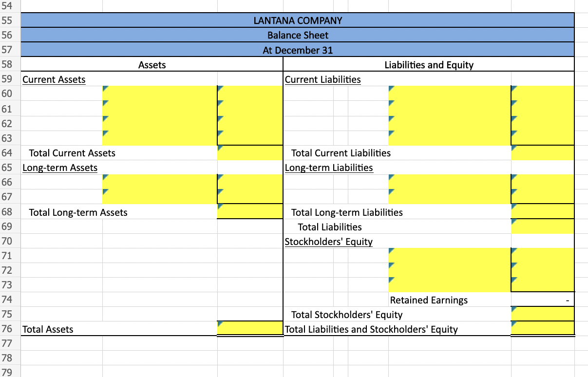This screenshot has width=588, height=377.
Task: Click the Balance Sheet header cell
Action: [297, 35]
